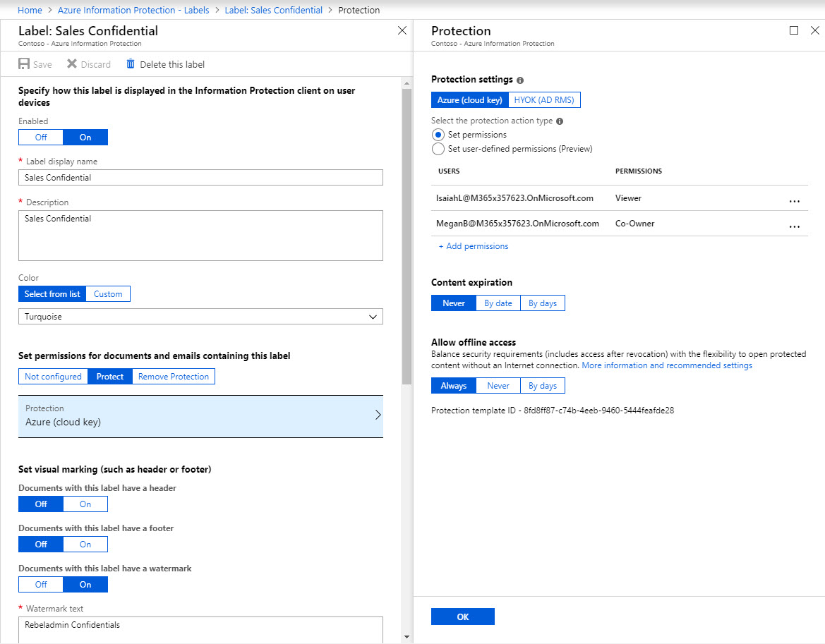Select the Remove Protection tab
Viewport: 825px width, 644px height.
(x=173, y=376)
